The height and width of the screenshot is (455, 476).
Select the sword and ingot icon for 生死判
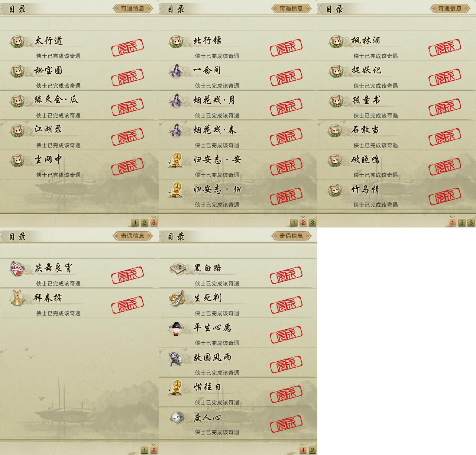177,298
